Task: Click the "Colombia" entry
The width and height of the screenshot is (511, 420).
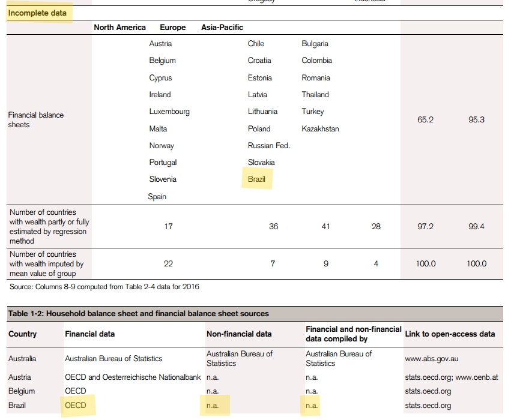Action: coord(317,61)
